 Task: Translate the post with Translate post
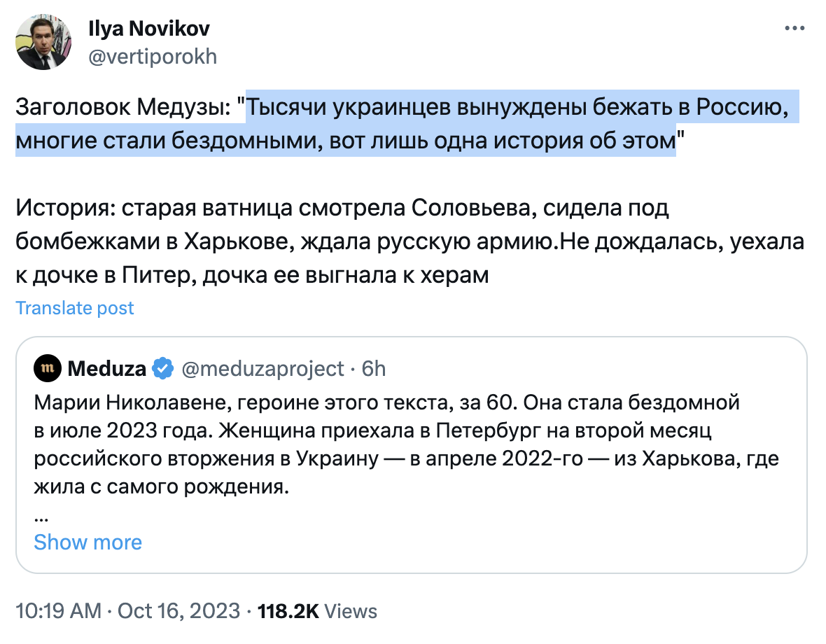[x=75, y=308]
